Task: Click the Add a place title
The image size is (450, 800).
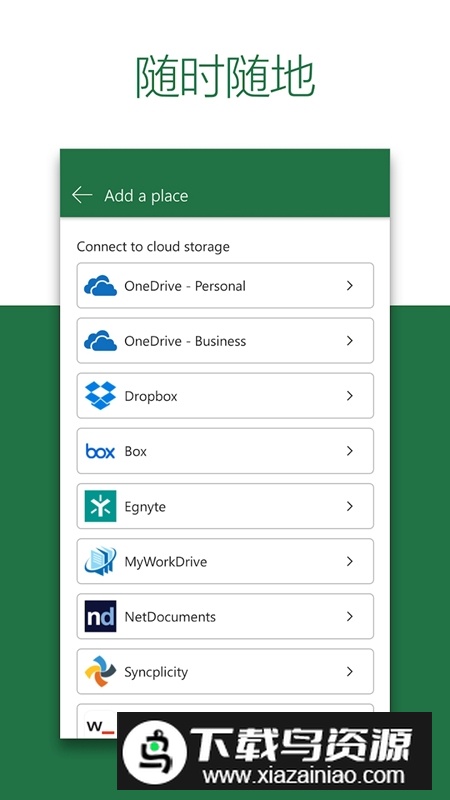Action: tap(146, 196)
